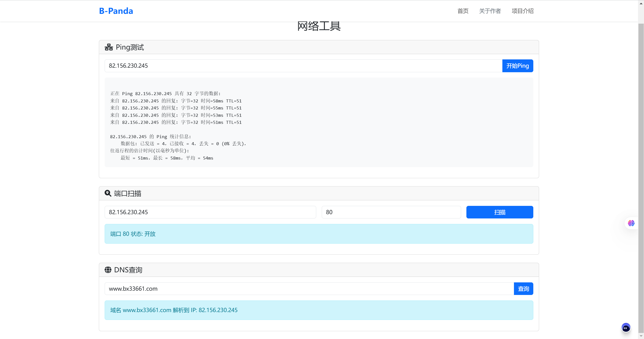The image size is (644, 339).
Task: Click the line 的 Ping 统计信息
Action: coord(150,136)
